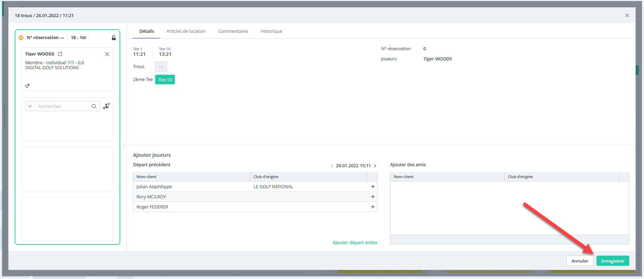Open the Articles de location tab
Screen dimensions: 644x279
tap(186, 31)
